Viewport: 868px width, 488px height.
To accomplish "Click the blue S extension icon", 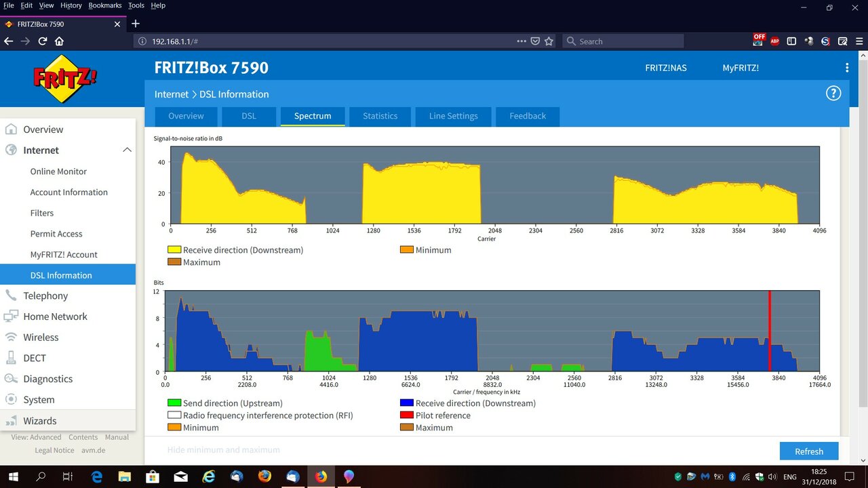I will click(825, 41).
